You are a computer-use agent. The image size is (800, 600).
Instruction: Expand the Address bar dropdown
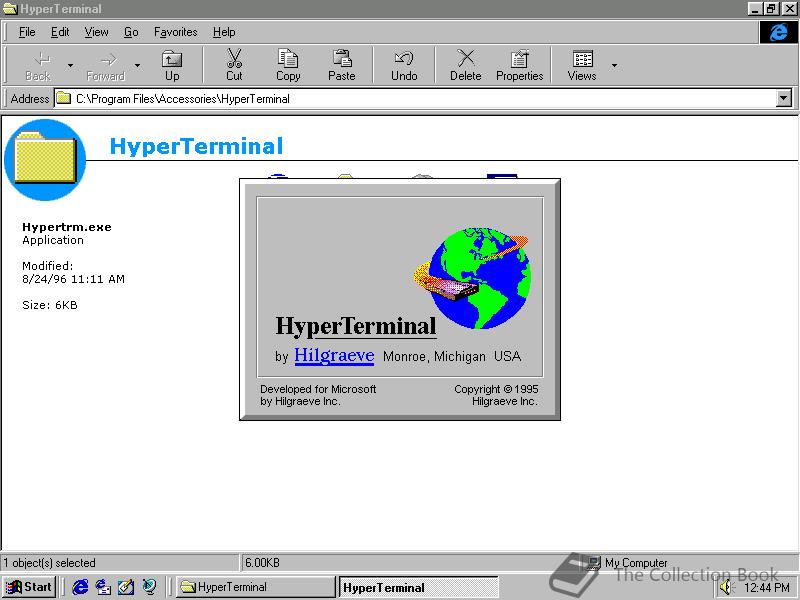tap(783, 98)
